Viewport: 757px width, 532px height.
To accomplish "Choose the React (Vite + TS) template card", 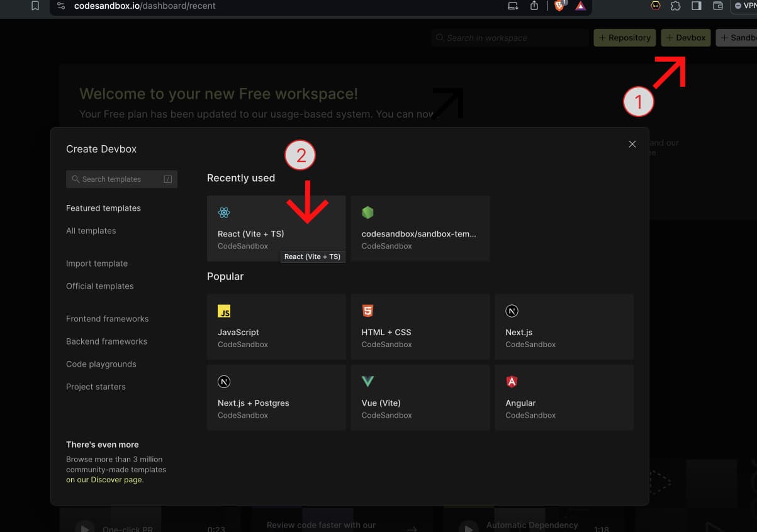I will (x=276, y=228).
